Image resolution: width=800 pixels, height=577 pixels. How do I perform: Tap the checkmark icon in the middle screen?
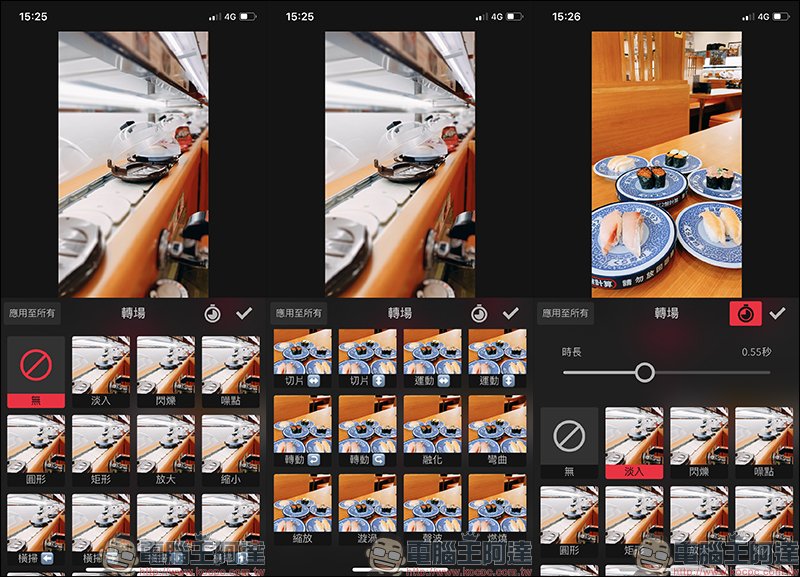511,313
